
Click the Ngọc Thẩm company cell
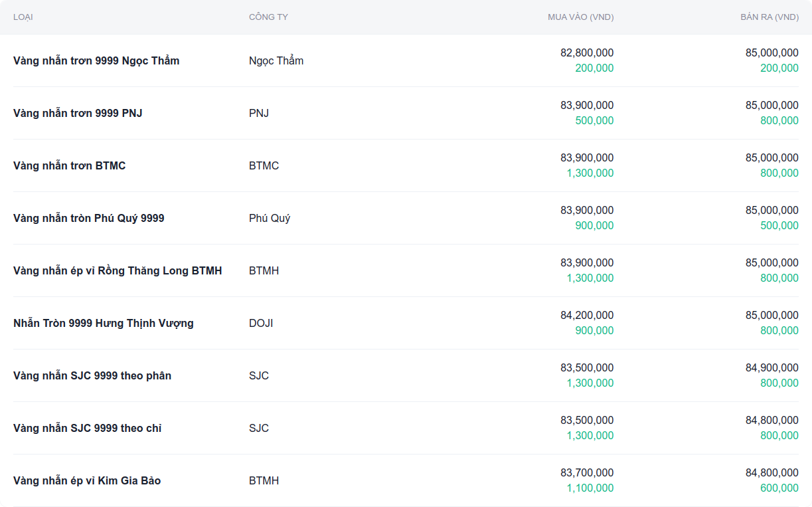point(276,60)
